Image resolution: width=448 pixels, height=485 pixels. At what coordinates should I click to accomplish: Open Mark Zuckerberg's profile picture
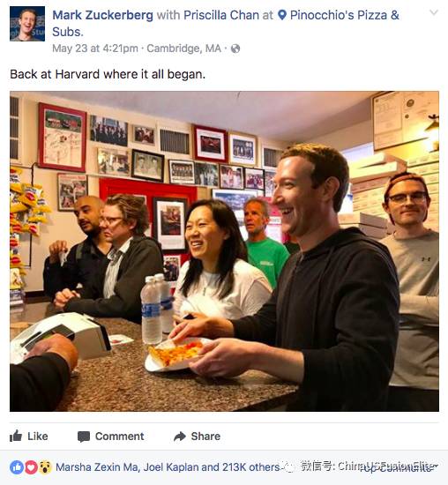click(x=27, y=24)
